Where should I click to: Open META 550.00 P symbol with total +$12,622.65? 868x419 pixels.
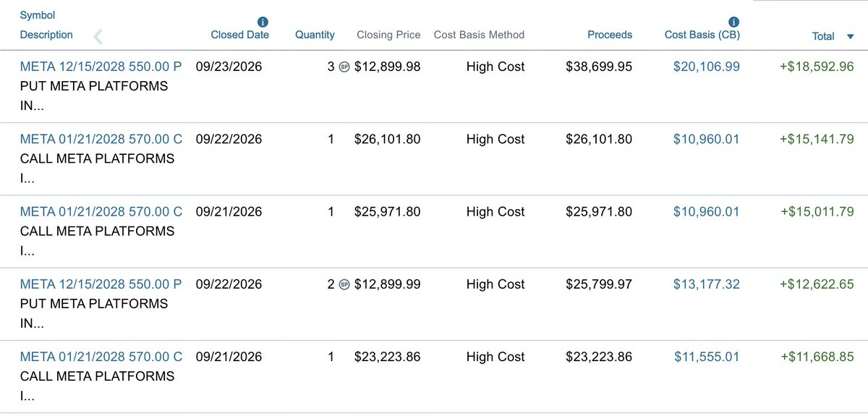tap(101, 284)
